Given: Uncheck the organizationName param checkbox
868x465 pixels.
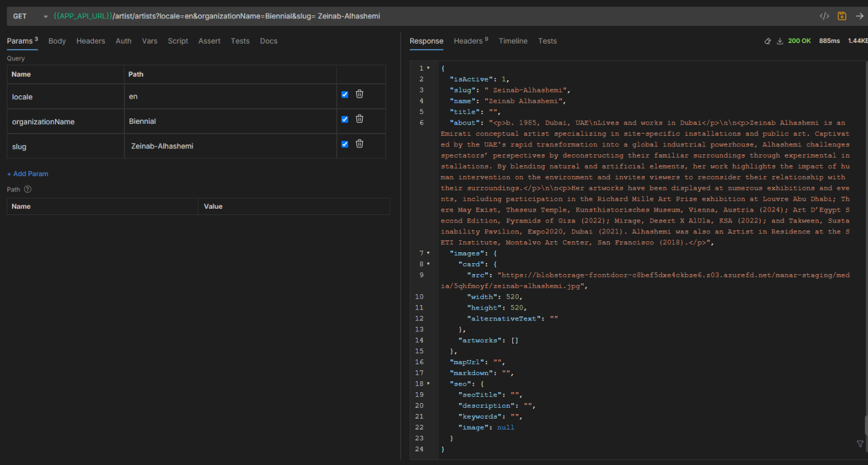Looking at the screenshot, I should point(345,119).
